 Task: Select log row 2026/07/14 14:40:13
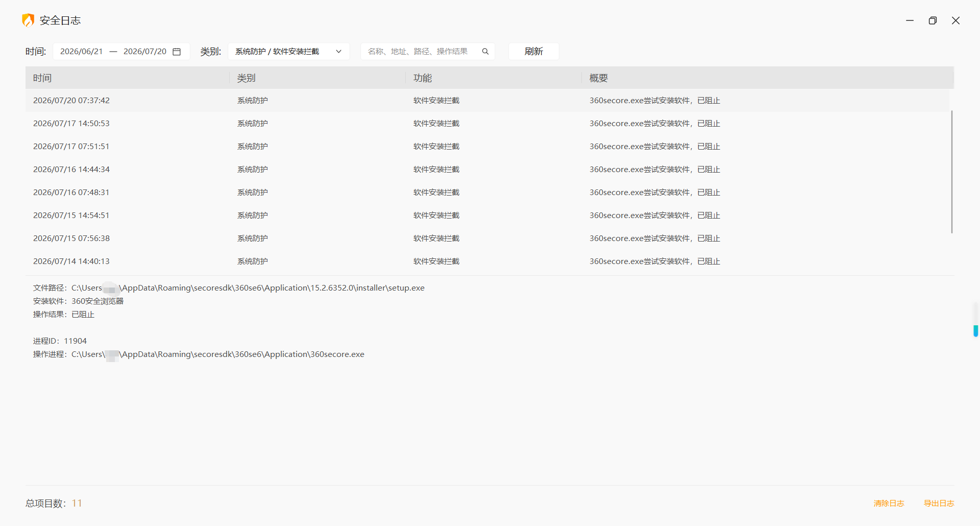tap(487, 261)
